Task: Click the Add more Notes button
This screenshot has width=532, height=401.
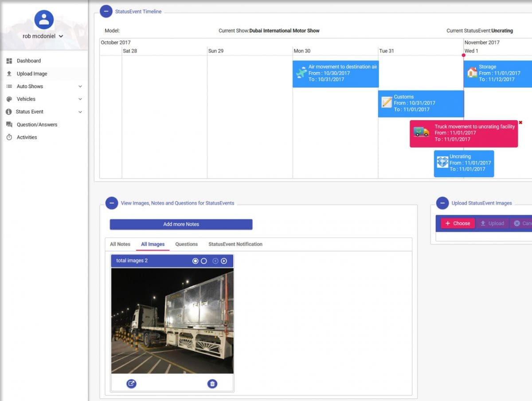Action: 181,224
